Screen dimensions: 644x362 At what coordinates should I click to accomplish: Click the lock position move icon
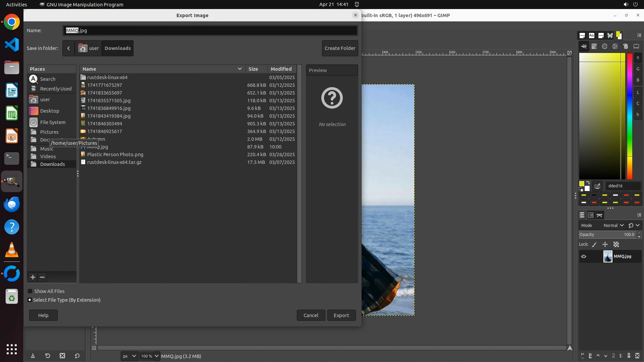point(605,245)
